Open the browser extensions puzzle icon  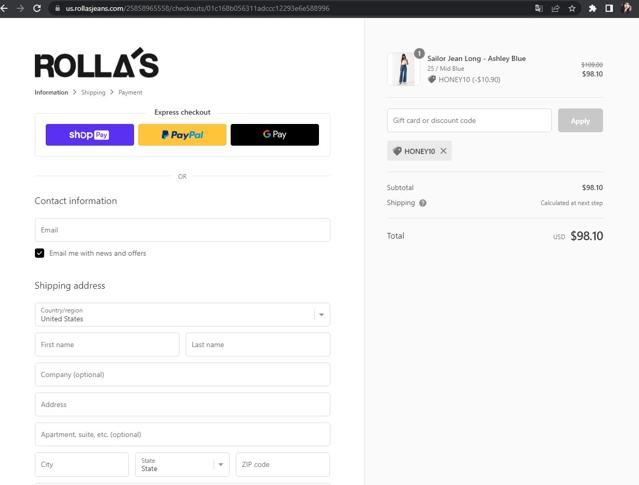click(593, 8)
